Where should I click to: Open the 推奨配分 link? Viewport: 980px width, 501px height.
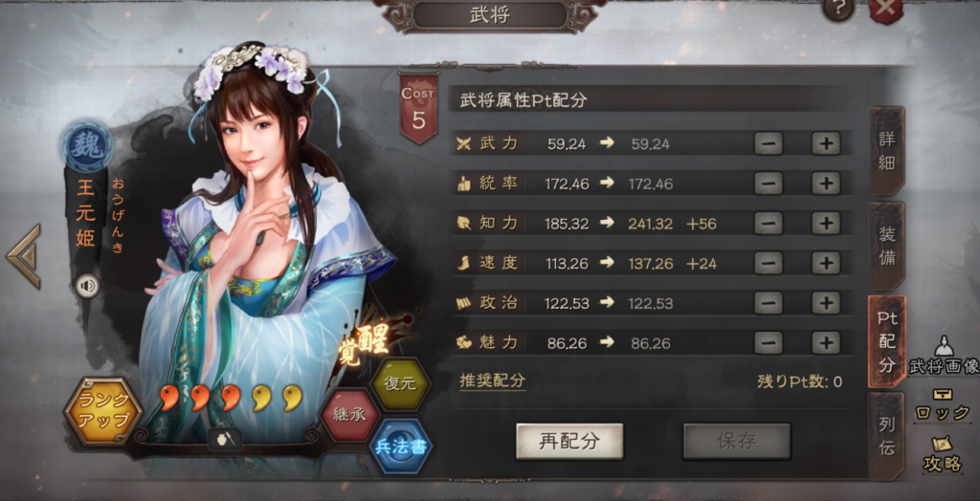(493, 381)
